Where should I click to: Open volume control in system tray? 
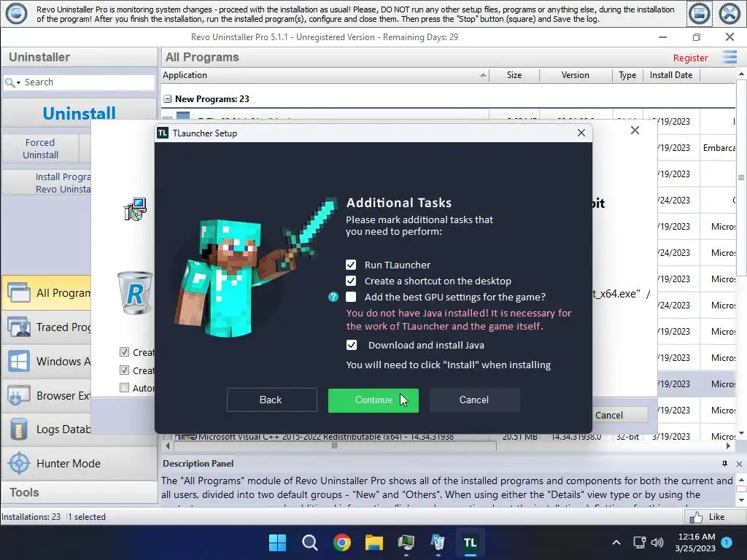[657, 542]
